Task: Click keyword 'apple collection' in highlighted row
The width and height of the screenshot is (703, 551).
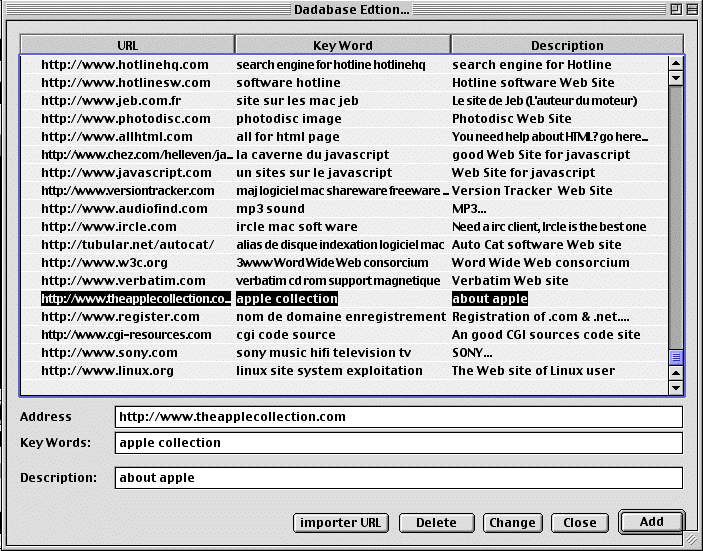Action: [x=287, y=299]
